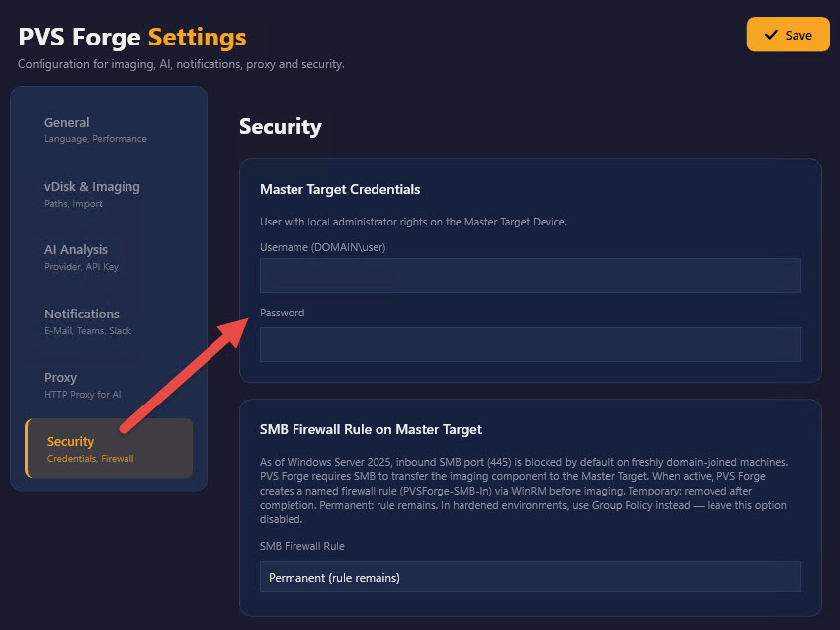
Task: Click the Master Target Credentials heading
Action: [x=340, y=189]
